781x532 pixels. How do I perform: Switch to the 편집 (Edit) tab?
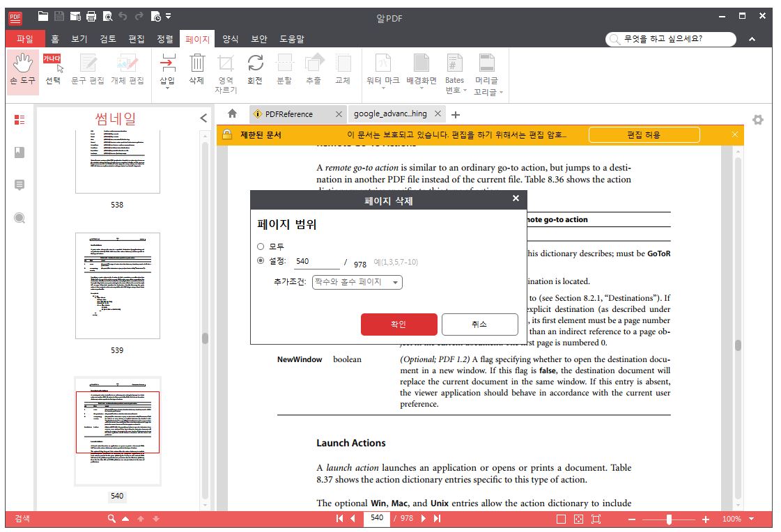[x=136, y=39]
